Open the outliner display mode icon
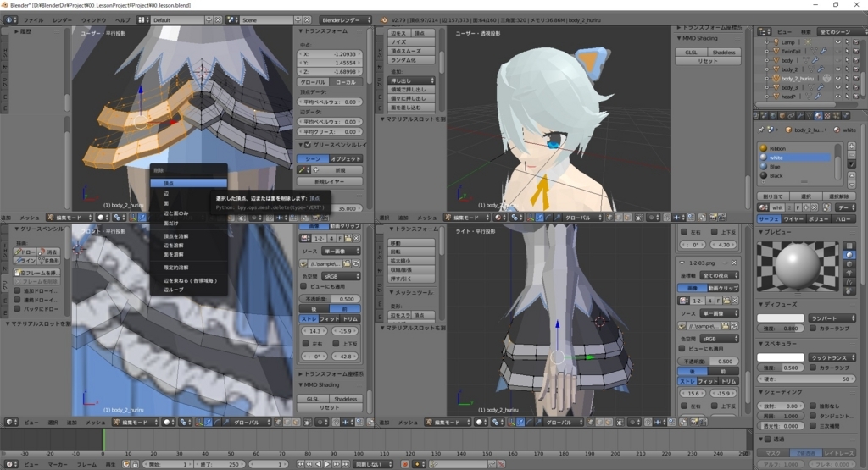Viewport: 868px width, 470px height. click(x=765, y=31)
